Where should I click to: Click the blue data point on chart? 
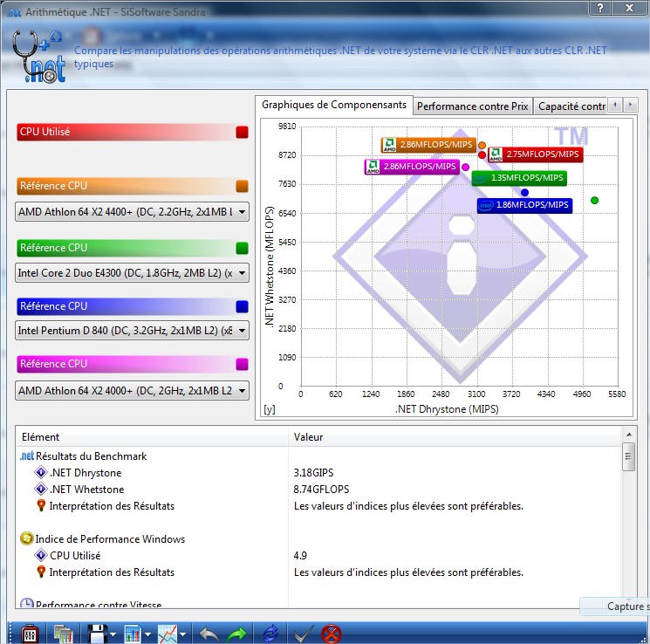[524, 192]
